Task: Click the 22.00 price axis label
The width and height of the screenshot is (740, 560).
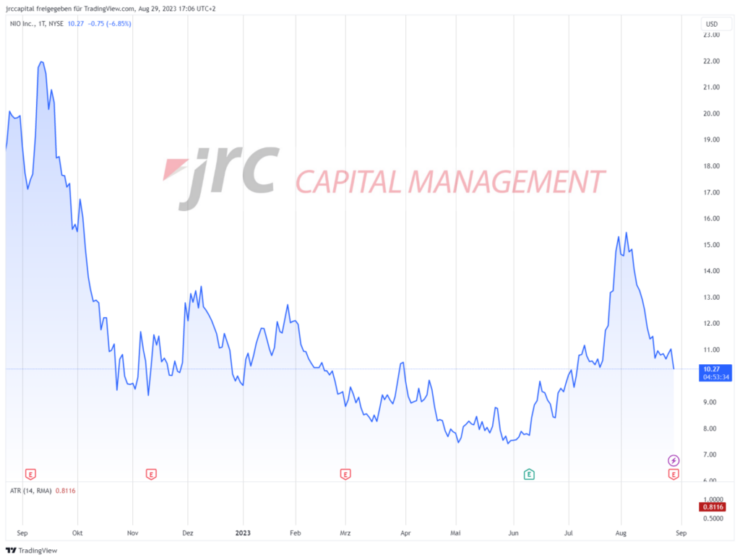Action: pyautogui.click(x=712, y=61)
